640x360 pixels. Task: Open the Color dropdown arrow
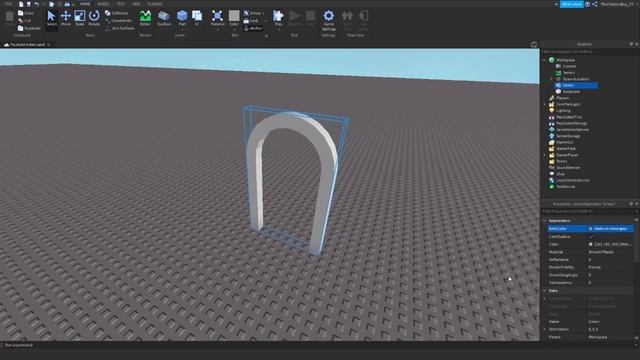(x=234, y=29)
